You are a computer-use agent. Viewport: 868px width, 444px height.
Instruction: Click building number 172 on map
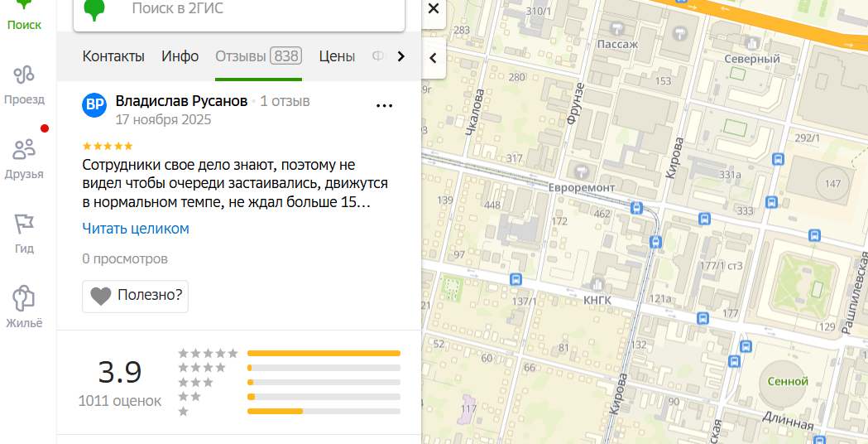(559, 222)
